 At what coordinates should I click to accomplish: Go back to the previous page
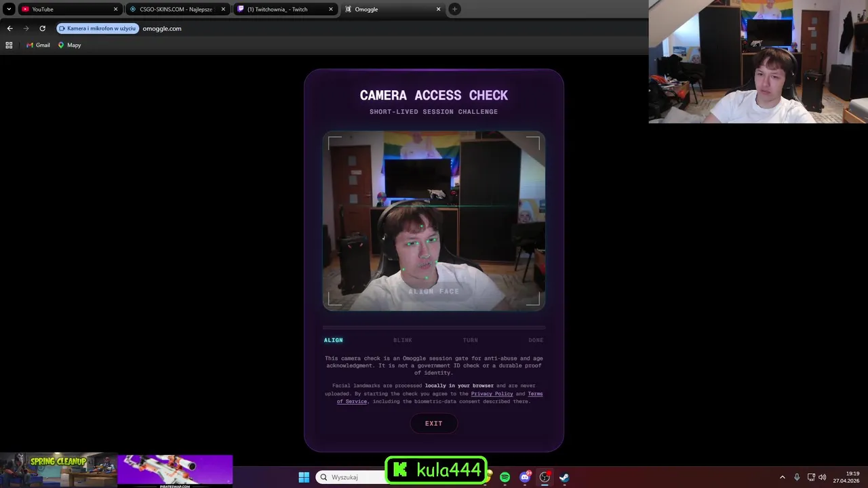coord(9,28)
